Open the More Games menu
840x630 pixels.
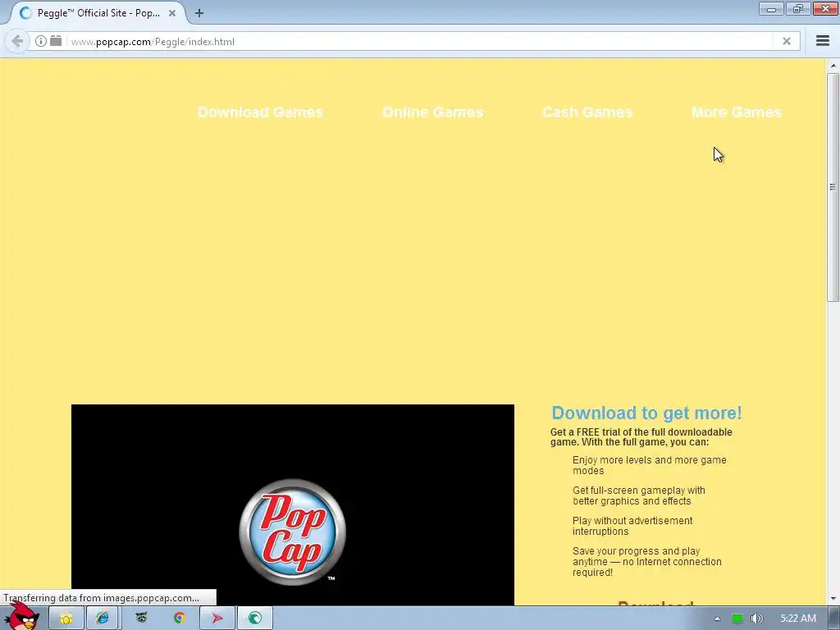tap(737, 112)
